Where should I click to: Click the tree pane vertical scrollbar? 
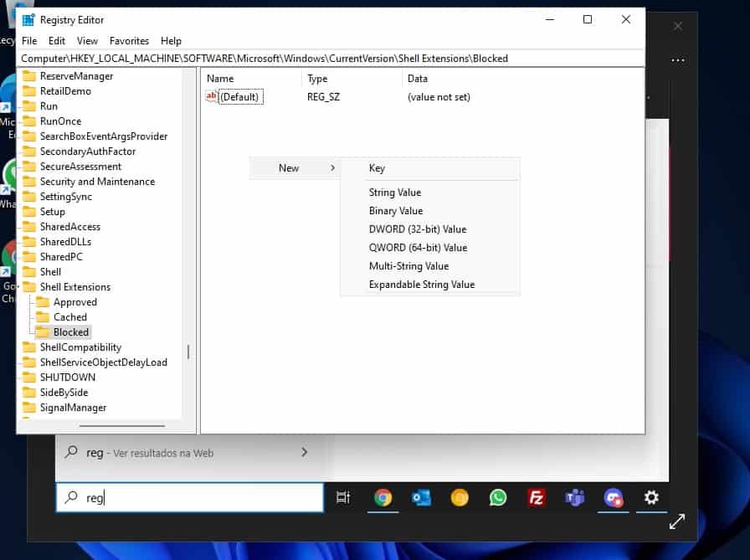[x=188, y=352]
